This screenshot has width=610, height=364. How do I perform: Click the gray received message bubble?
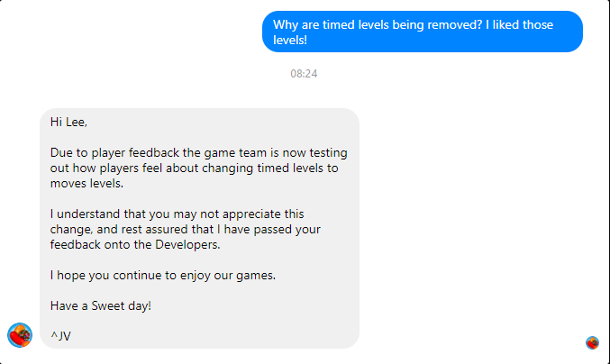pyautogui.click(x=199, y=228)
